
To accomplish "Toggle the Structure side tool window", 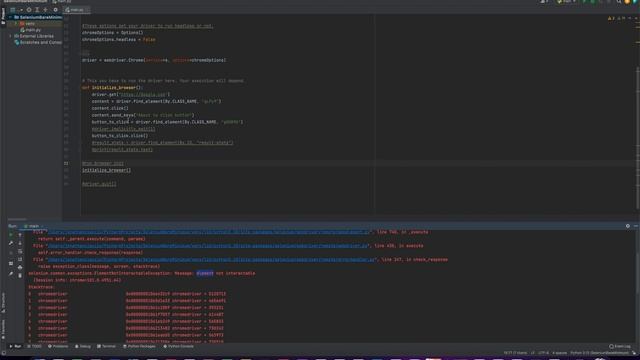I will pos(3,302).
